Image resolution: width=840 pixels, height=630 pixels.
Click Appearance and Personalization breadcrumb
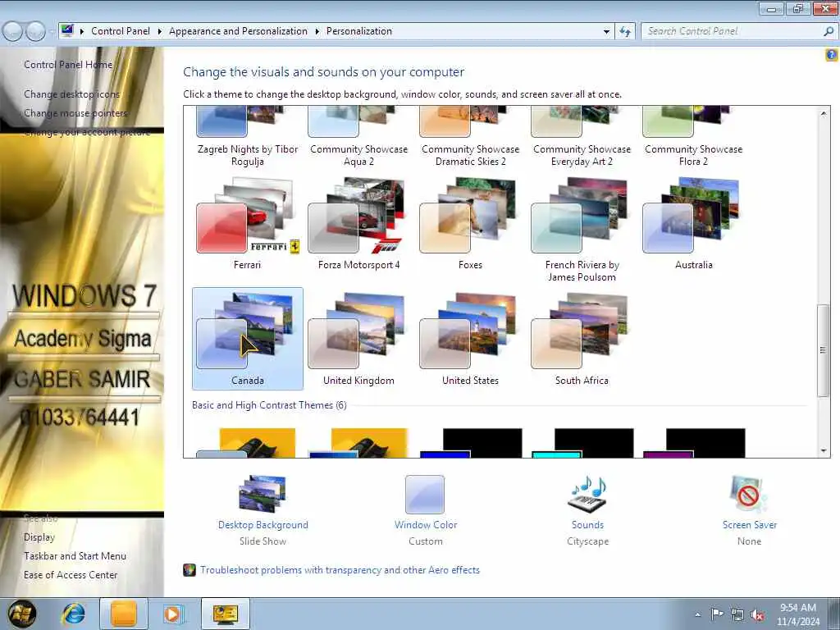[x=238, y=31]
